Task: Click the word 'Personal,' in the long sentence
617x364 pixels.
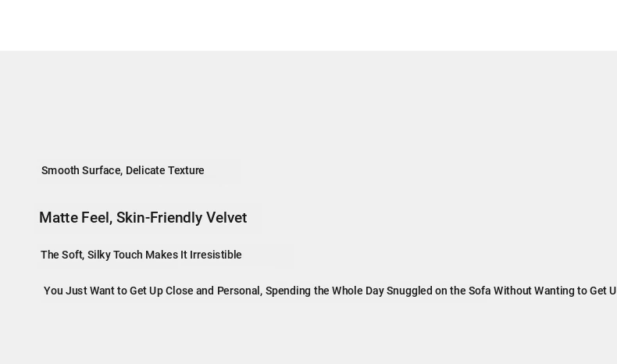Action: 240,291
